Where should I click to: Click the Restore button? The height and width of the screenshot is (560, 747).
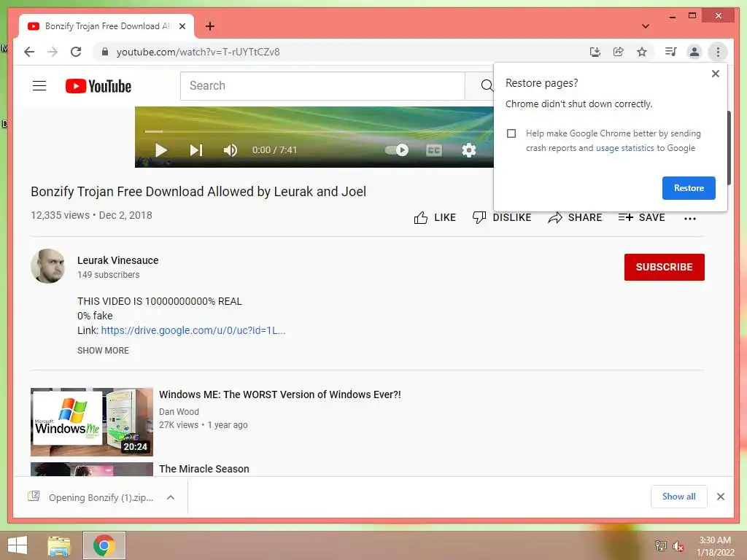[689, 188]
